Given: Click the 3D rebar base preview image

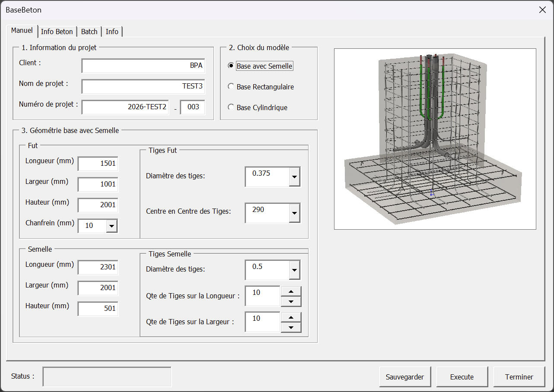Looking at the screenshot, I should click(x=435, y=137).
